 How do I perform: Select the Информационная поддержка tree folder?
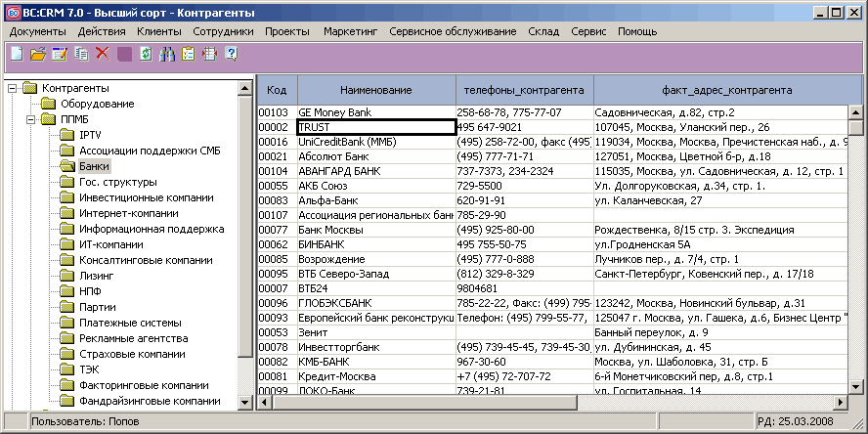152,229
